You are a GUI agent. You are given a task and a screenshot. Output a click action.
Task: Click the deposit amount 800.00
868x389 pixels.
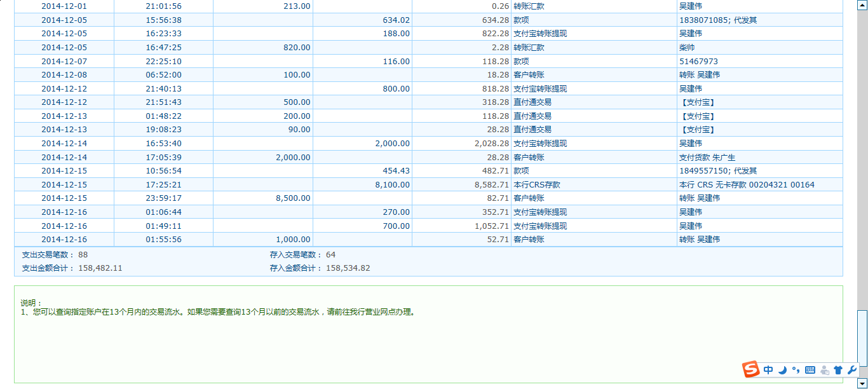pos(396,88)
